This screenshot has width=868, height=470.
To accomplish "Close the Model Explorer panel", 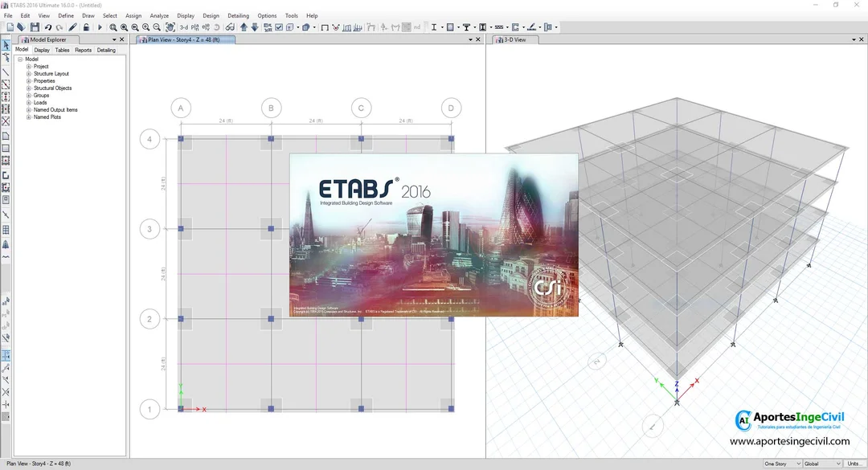I will pos(122,40).
